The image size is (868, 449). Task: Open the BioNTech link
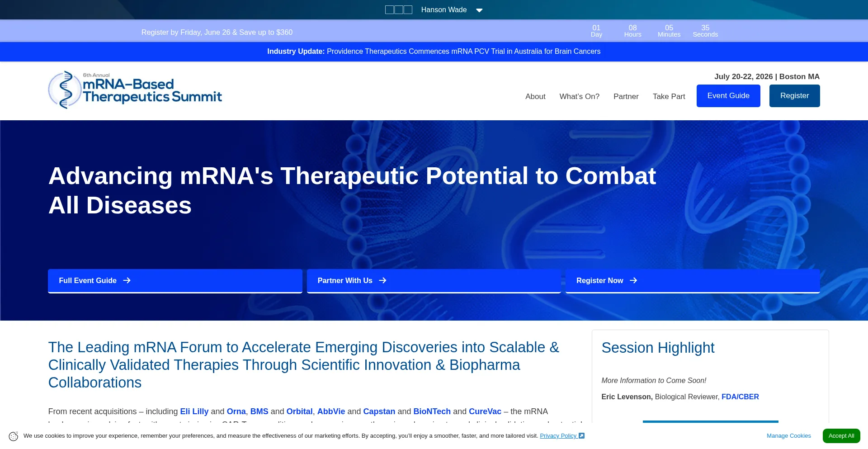[x=432, y=411]
